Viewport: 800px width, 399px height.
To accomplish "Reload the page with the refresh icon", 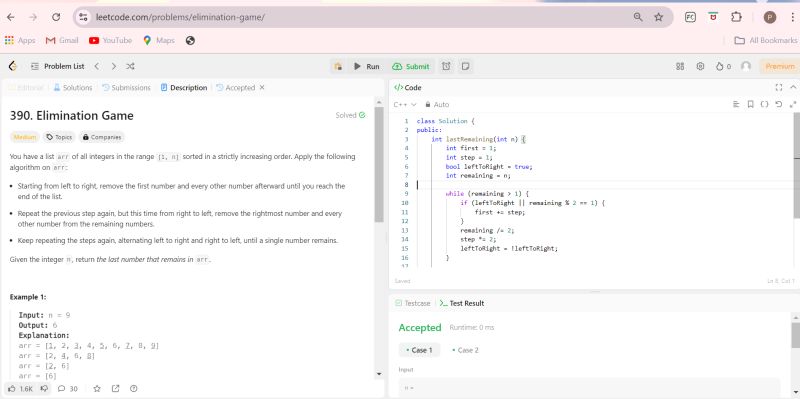I will pos(56,17).
